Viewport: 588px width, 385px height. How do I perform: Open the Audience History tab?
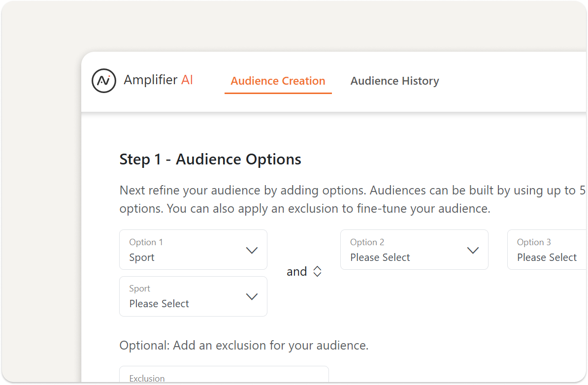tap(394, 81)
